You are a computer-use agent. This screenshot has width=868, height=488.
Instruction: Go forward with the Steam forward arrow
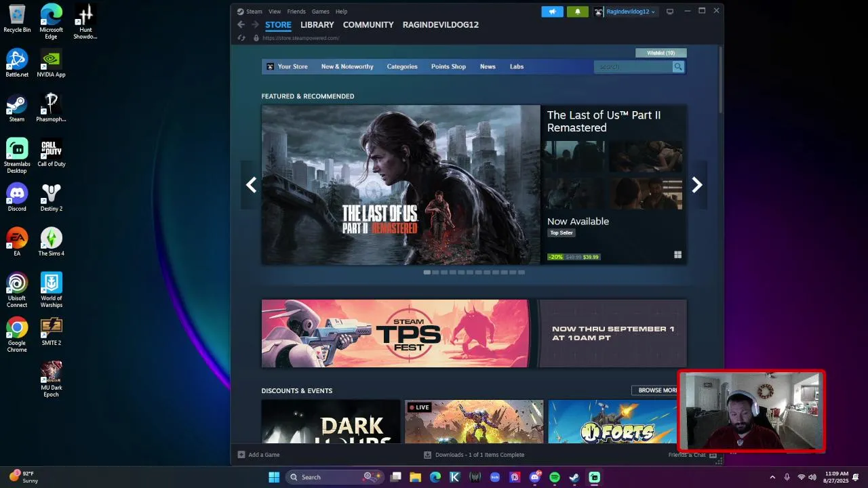[255, 24]
